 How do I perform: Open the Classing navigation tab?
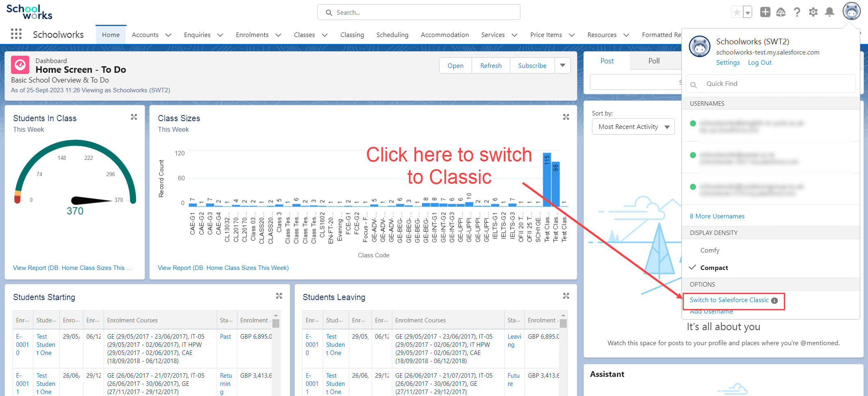click(352, 35)
